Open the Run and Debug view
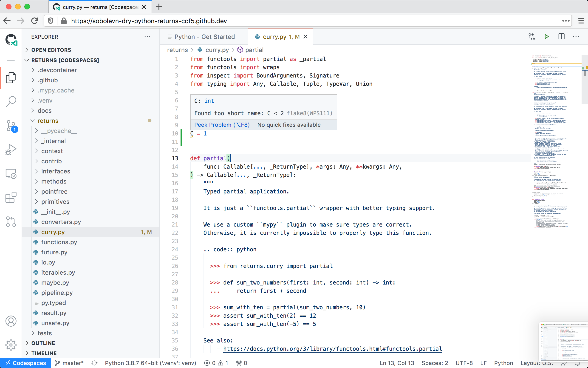 [11, 149]
